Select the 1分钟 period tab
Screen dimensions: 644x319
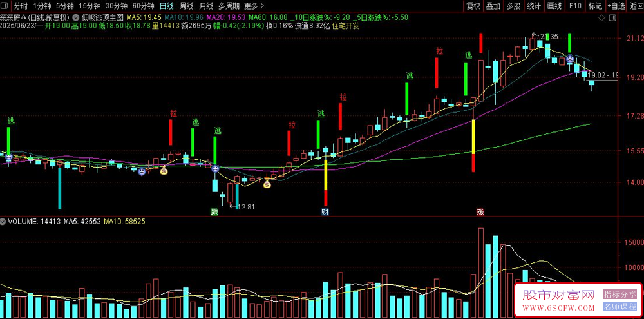click(42, 6)
